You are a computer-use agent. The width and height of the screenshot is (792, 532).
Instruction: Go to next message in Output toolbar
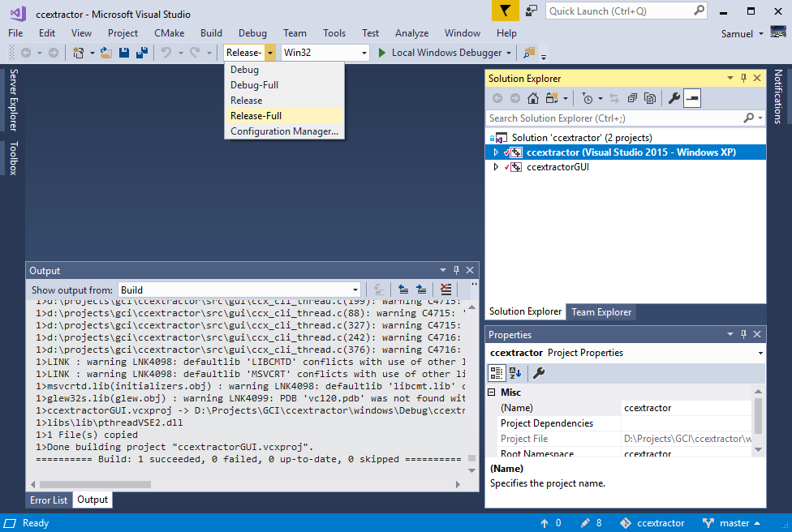click(421, 290)
